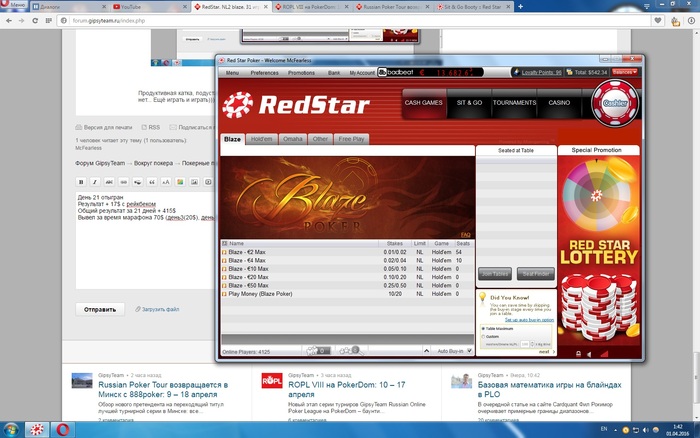
Task: Click the Loyalty Points link
Action: pos(541,72)
